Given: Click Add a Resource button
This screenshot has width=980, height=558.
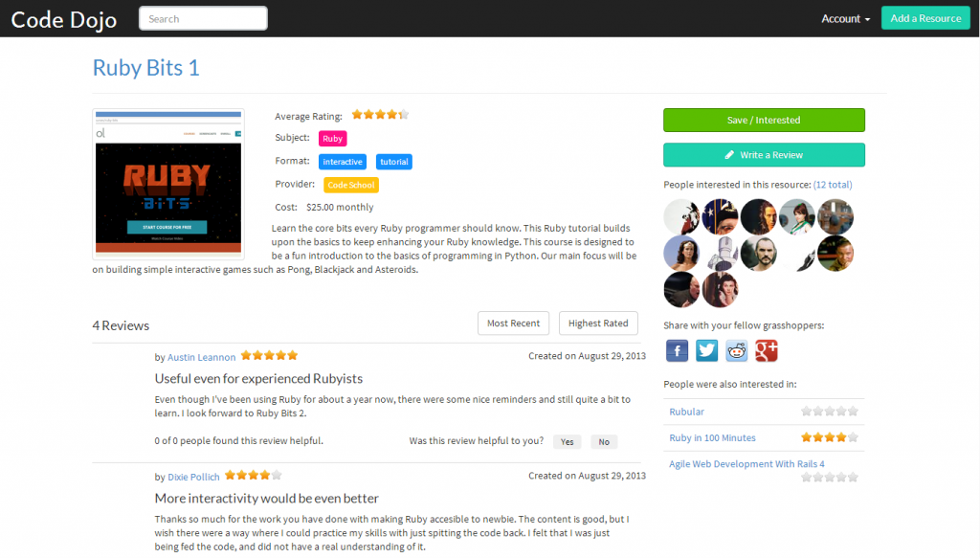Looking at the screenshot, I should (925, 18).
